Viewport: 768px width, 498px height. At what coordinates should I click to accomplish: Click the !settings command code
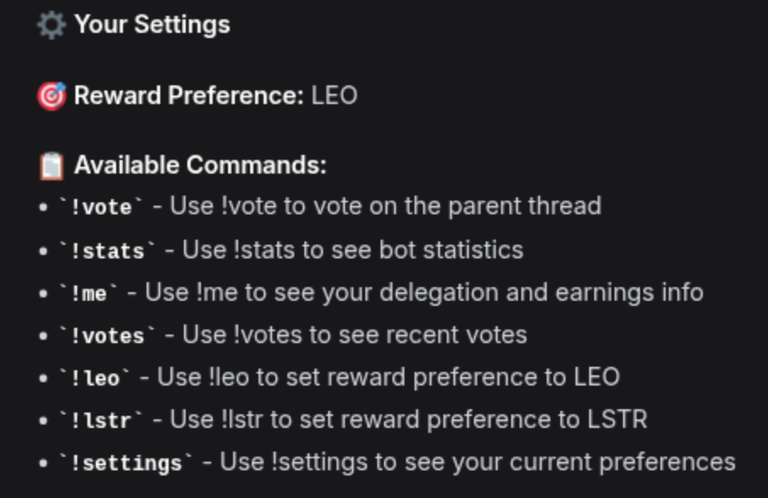tap(126, 463)
